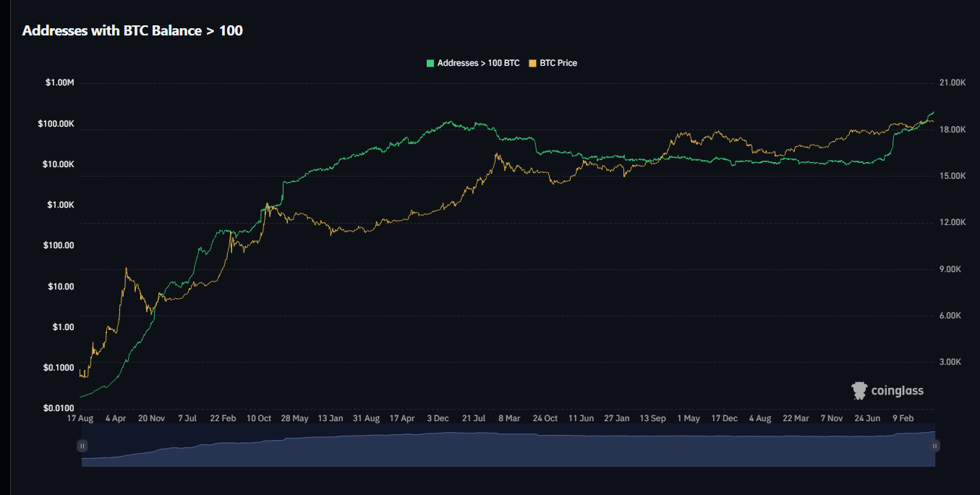The image size is (980, 495).
Task: Click the left handle of the range slider
Action: (x=82, y=446)
